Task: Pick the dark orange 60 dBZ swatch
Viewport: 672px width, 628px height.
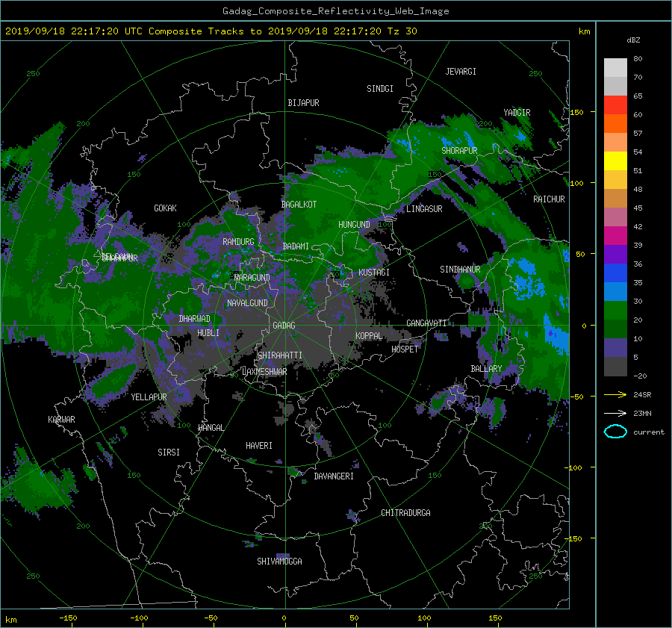Action: click(x=615, y=123)
